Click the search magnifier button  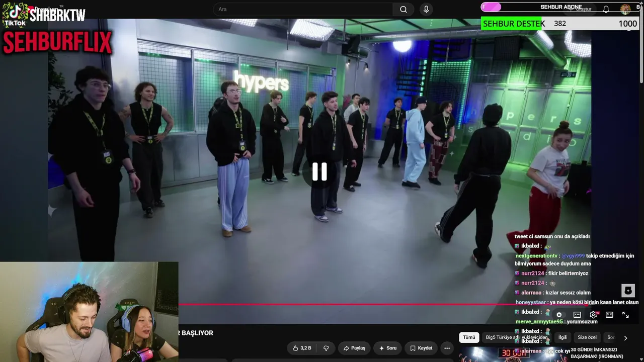pyautogui.click(x=404, y=9)
